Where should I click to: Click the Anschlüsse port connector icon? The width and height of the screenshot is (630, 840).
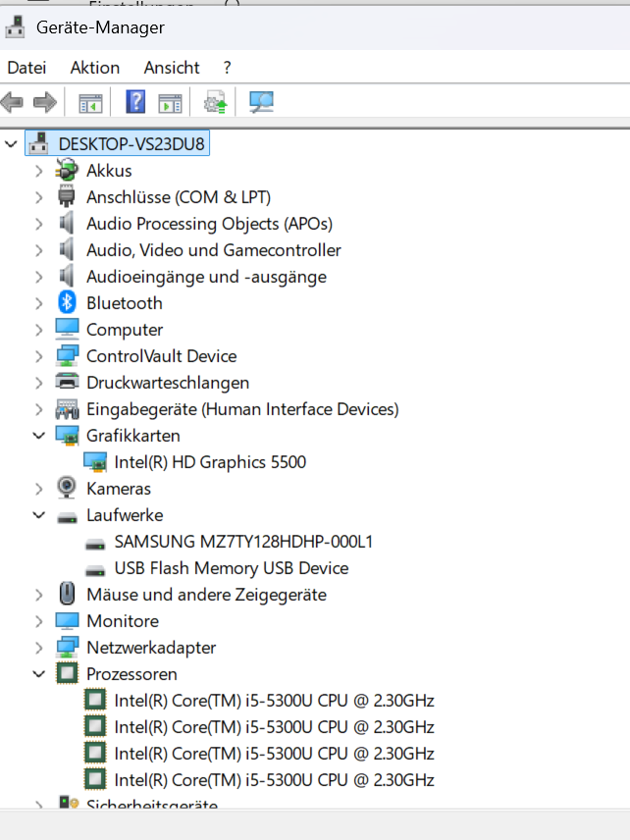67,196
